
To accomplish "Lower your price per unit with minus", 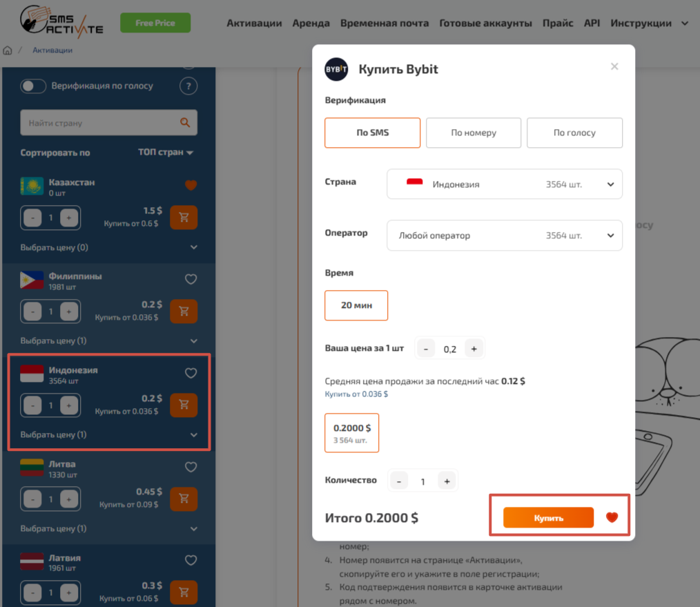I will pyautogui.click(x=426, y=349).
